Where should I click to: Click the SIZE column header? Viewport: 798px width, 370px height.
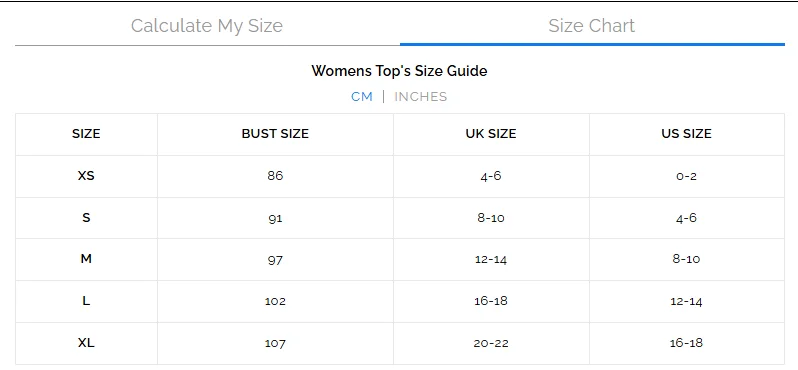coord(86,134)
